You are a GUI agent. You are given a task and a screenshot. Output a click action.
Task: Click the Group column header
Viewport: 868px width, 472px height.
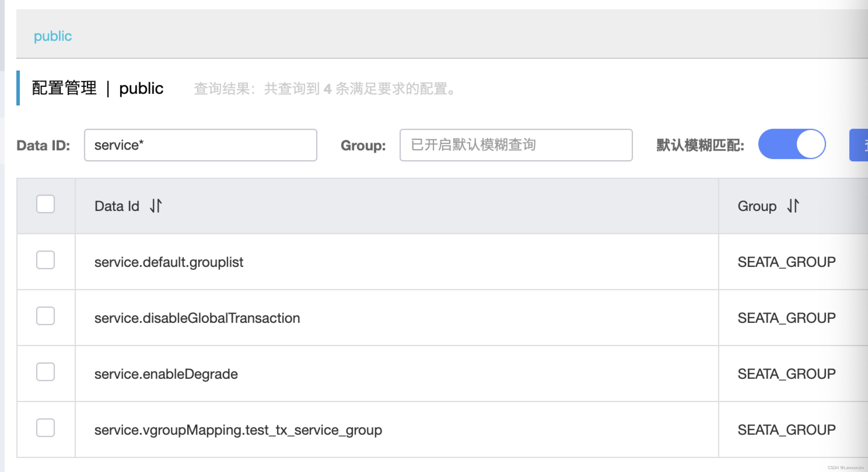[x=757, y=206]
